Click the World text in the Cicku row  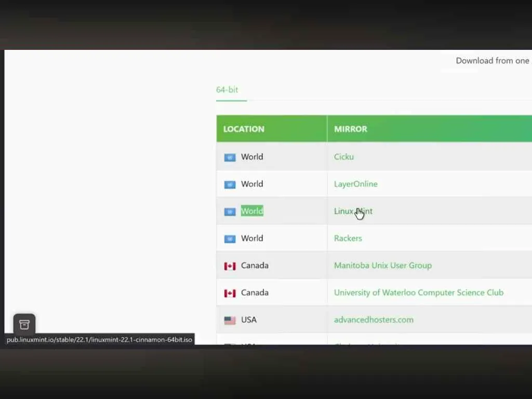[252, 157]
